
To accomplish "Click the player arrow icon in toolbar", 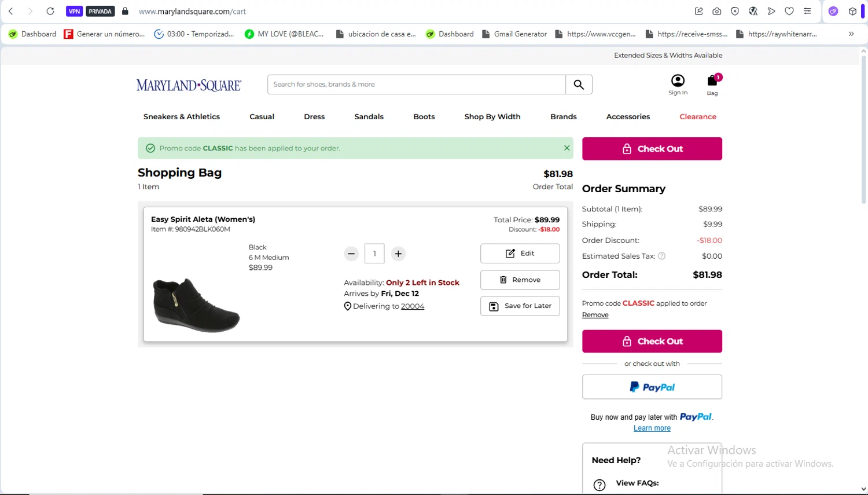I will click(x=771, y=11).
